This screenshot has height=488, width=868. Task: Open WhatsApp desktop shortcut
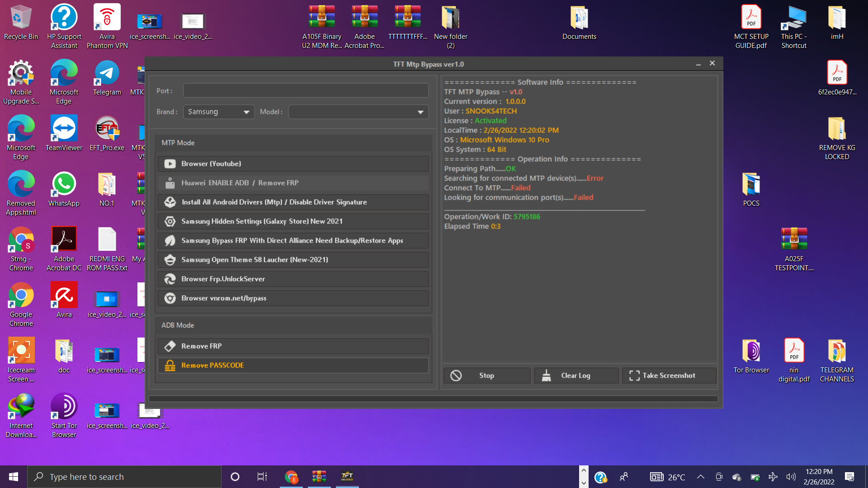click(x=64, y=189)
